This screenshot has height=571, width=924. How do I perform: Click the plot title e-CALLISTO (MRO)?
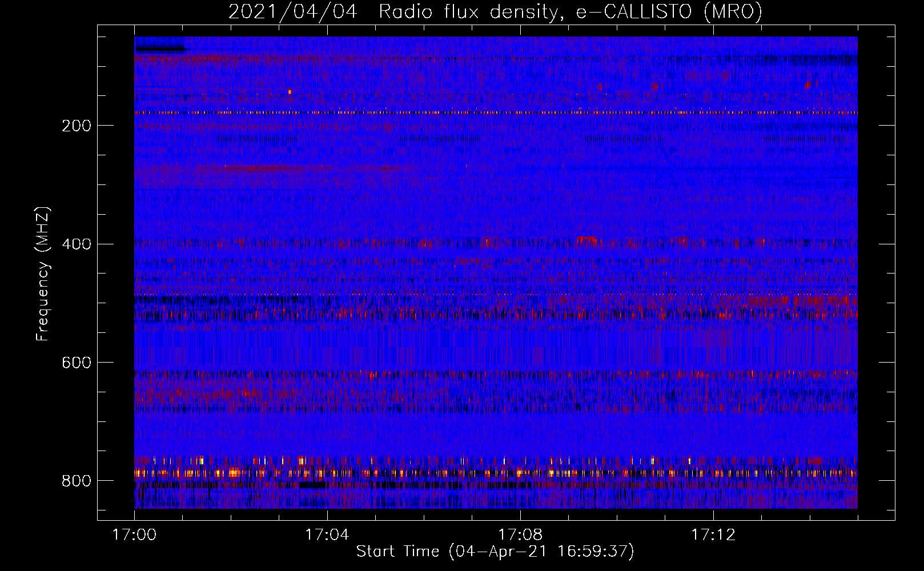click(x=669, y=12)
